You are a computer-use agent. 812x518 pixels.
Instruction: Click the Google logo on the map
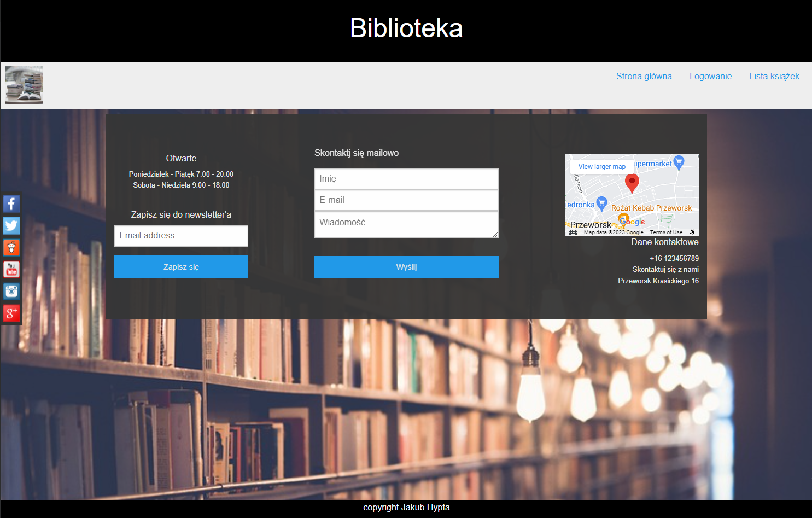633,222
